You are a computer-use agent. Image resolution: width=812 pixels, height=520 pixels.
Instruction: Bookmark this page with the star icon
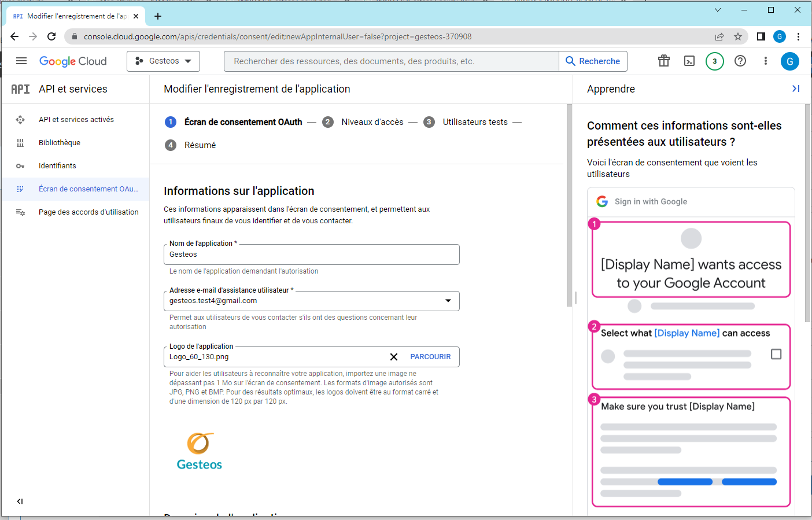[x=738, y=36]
